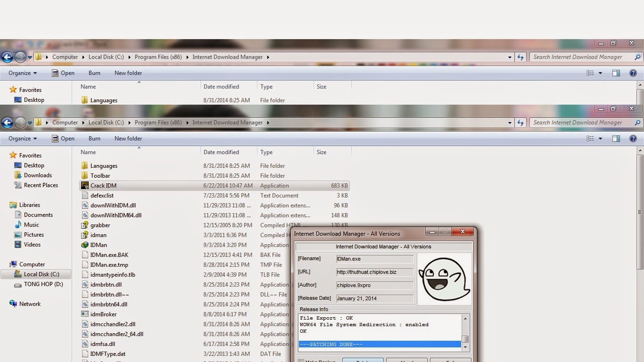This screenshot has height=362, width=644.
Task: Click the TONG HOP (D:) drive icon
Action: coord(18,285)
